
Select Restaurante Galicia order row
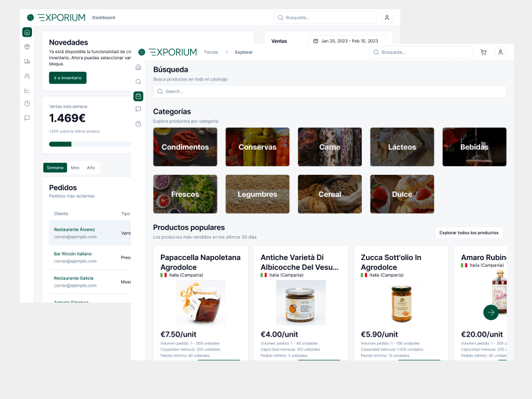point(90,282)
